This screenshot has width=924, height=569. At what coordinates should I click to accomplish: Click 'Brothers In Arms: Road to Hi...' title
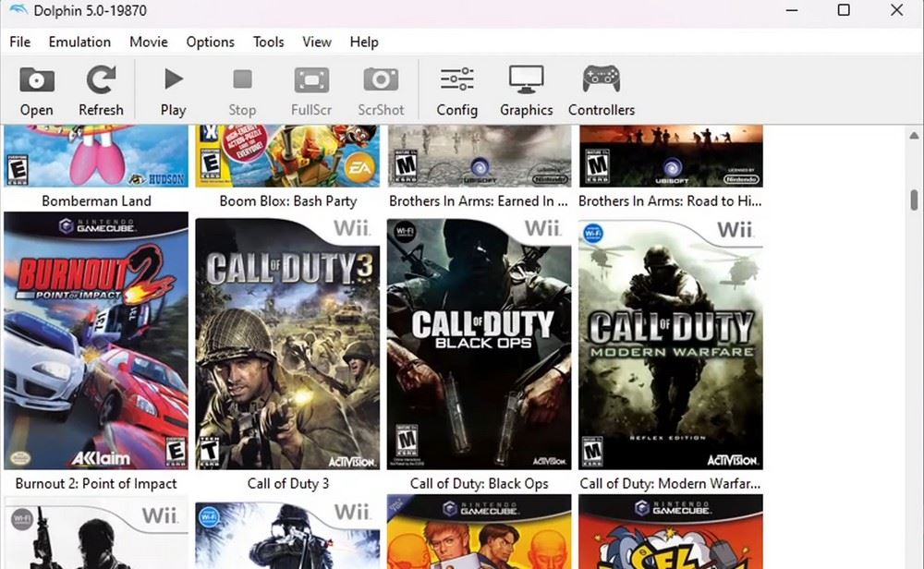(670, 200)
